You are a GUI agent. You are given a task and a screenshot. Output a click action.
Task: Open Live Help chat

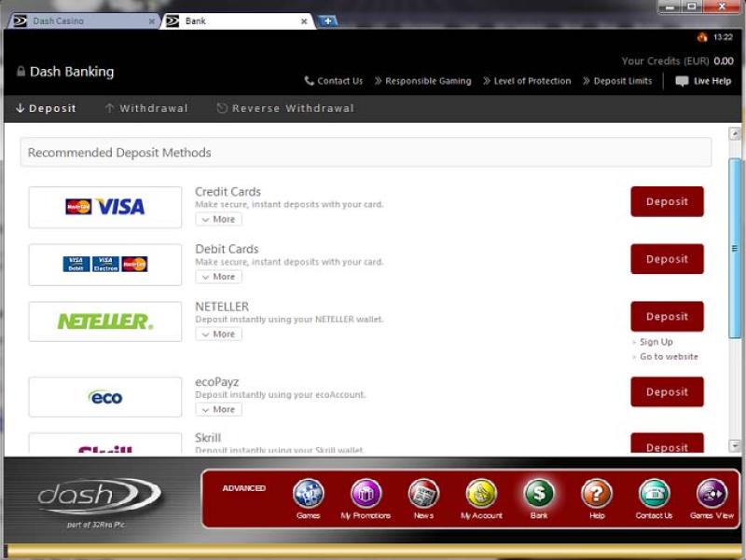pyautogui.click(x=704, y=81)
